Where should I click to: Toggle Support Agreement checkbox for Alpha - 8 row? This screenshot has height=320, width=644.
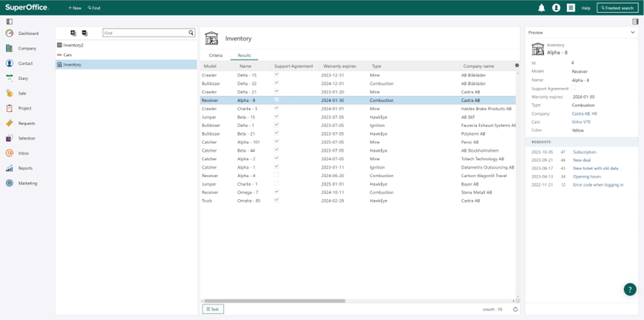277,99
